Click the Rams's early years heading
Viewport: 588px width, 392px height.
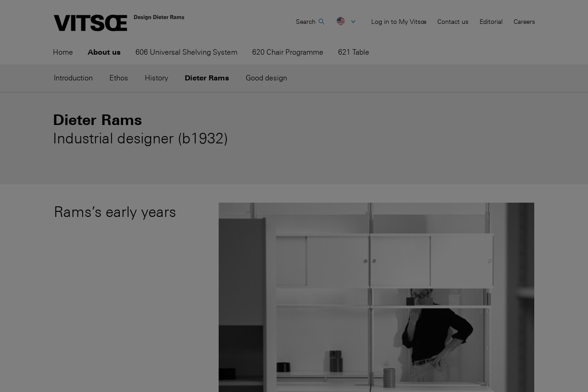(x=115, y=212)
